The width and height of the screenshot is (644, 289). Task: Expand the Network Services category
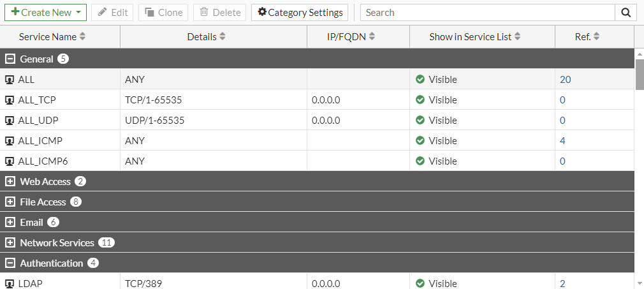(x=10, y=243)
